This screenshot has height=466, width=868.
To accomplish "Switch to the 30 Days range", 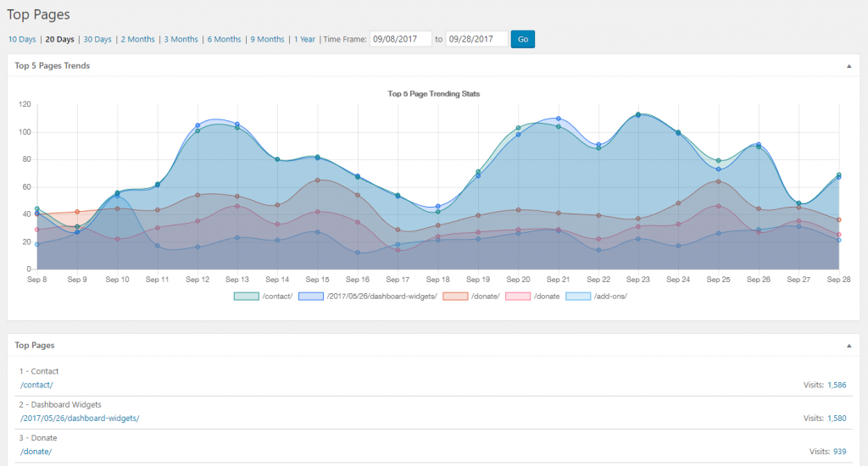I will [x=97, y=39].
